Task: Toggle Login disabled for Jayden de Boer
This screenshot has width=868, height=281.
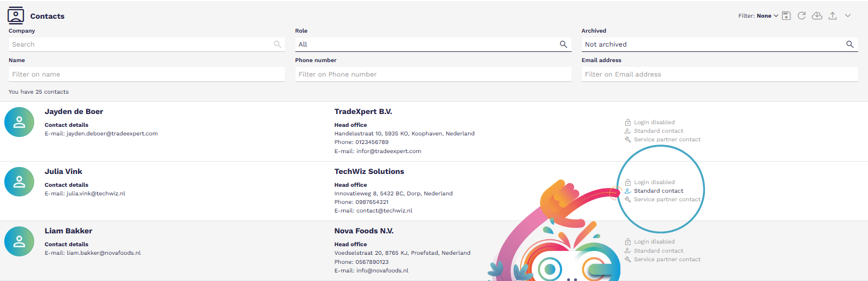Action: coord(650,122)
